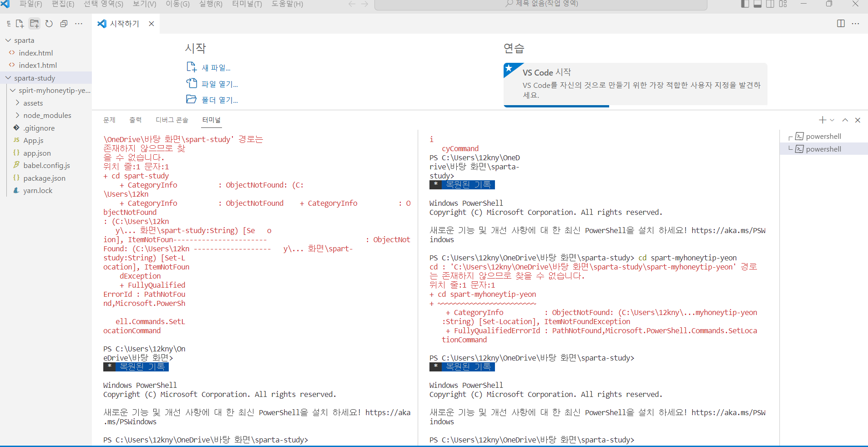This screenshot has width=868, height=447.
Task: Open the new terminal profile dropdown chevron
Action: point(832,120)
